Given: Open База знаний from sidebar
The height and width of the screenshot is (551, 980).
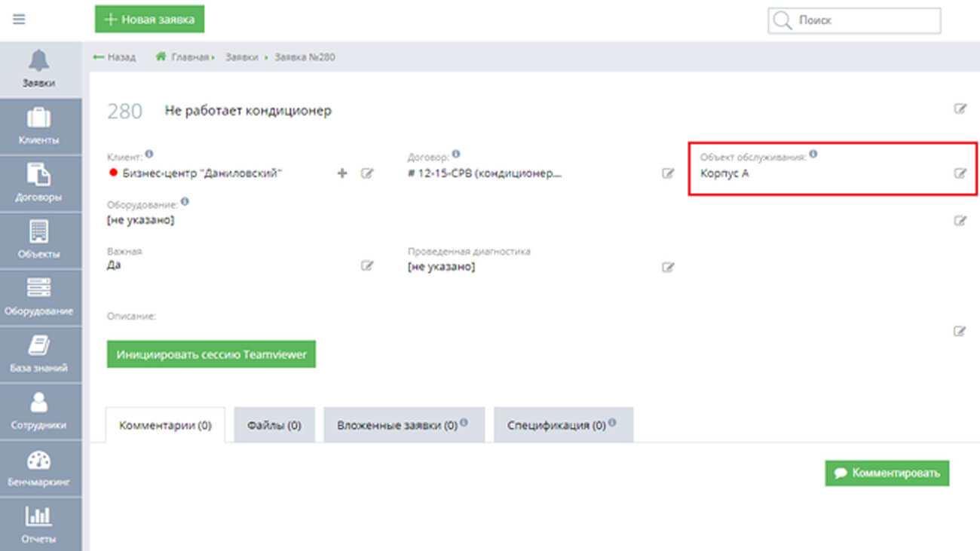Looking at the screenshot, I should 39,354.
